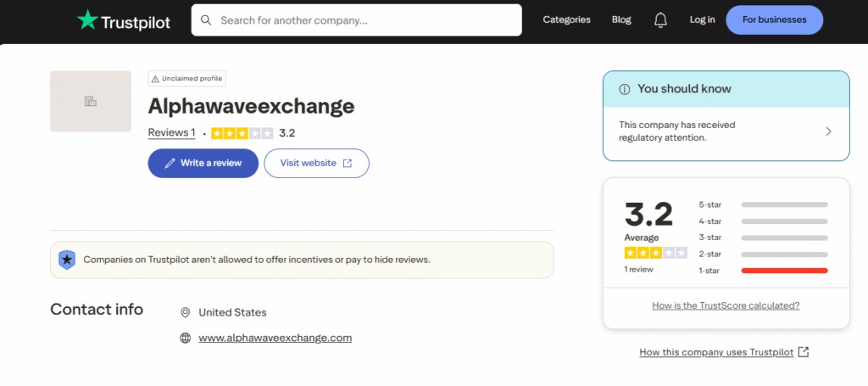Filter reviews by 5-star bar
This screenshot has width=868, height=386.
784,204
